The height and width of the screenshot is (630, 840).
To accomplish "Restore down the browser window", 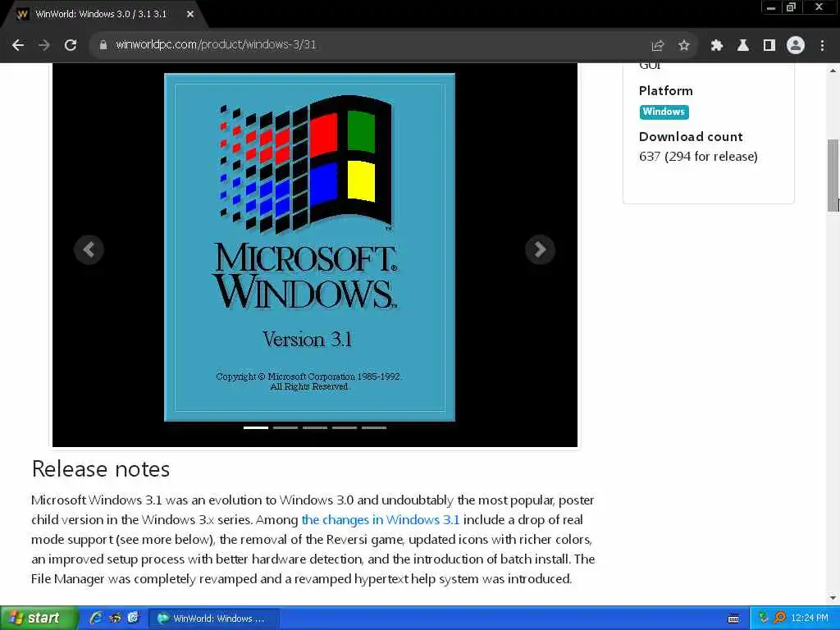I will (x=791, y=7).
